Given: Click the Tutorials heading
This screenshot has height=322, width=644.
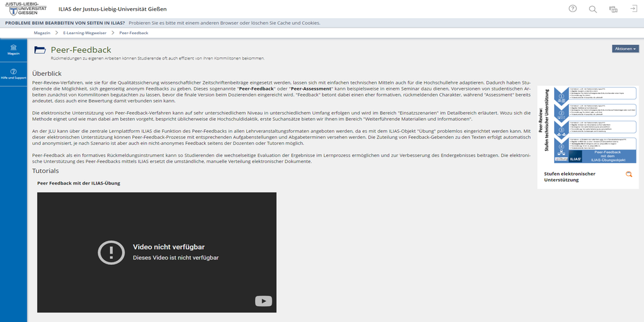Looking at the screenshot, I should click(x=46, y=170).
